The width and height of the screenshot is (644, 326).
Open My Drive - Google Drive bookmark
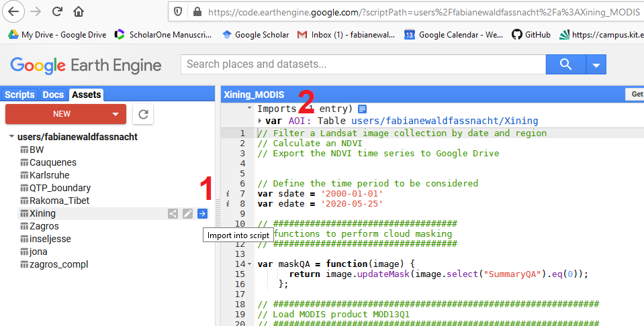(x=57, y=35)
